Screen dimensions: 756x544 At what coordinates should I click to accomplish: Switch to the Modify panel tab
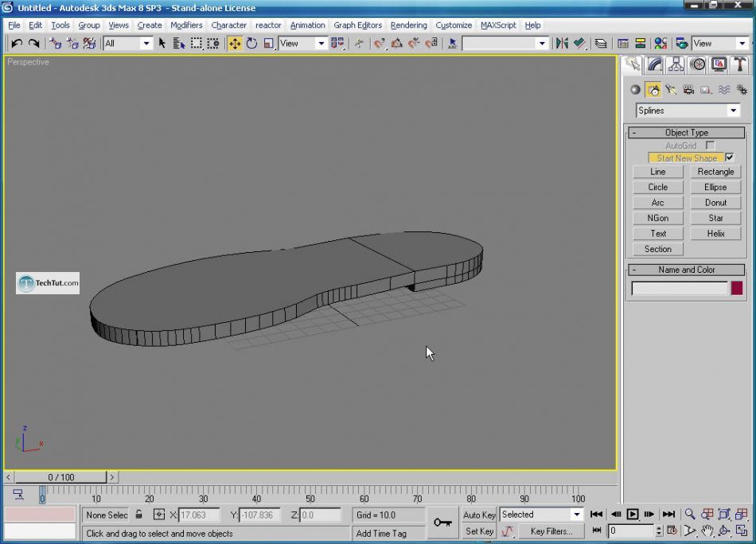(654, 64)
